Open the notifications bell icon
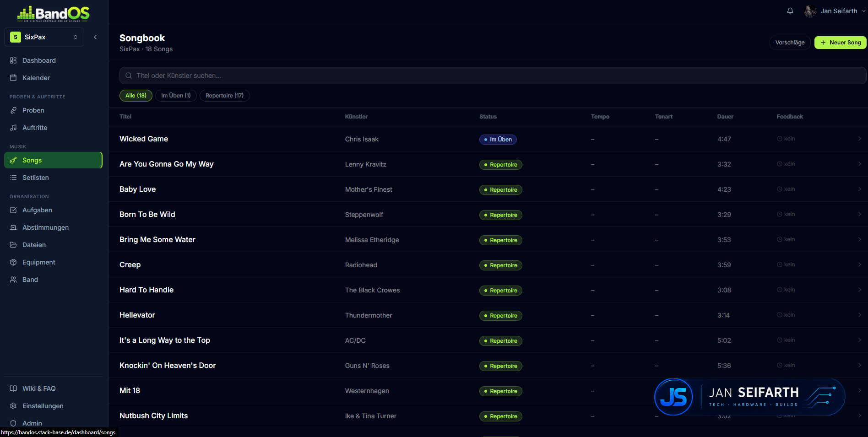This screenshot has width=868, height=437. [790, 11]
